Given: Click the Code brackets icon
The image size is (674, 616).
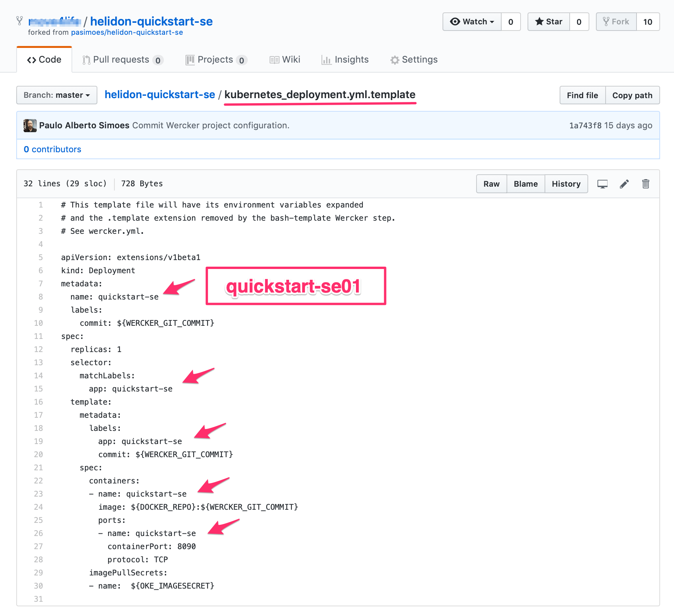Looking at the screenshot, I should point(32,60).
